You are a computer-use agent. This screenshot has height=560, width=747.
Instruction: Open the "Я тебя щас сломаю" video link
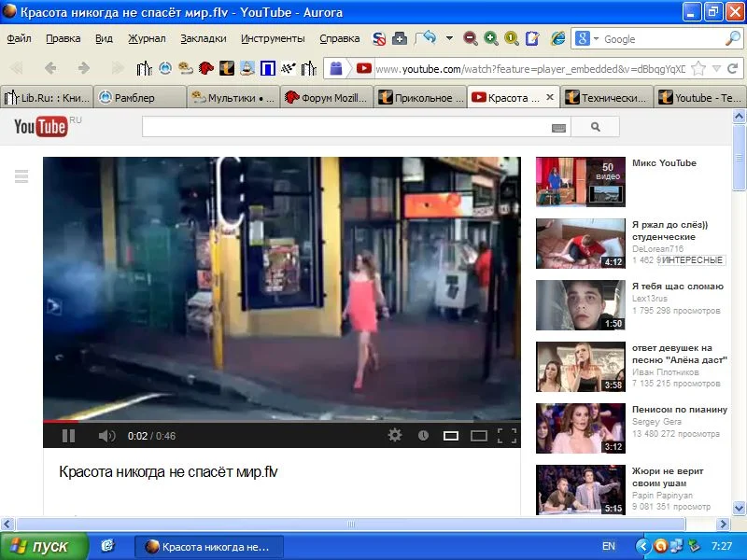678,287
